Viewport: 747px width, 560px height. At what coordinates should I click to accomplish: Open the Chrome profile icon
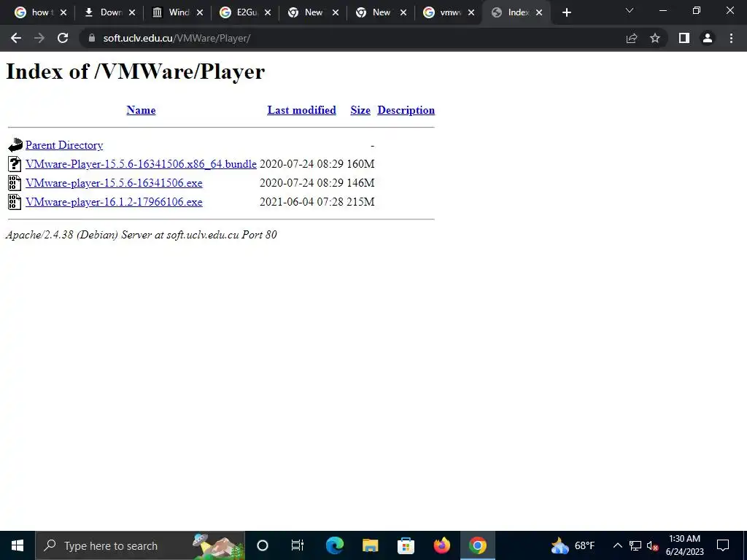(708, 38)
